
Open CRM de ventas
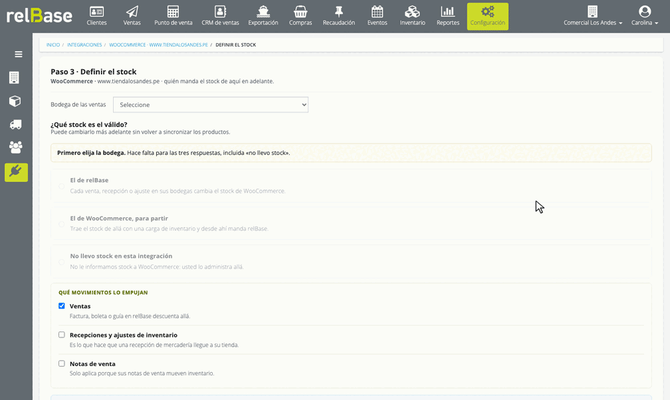[x=220, y=16]
